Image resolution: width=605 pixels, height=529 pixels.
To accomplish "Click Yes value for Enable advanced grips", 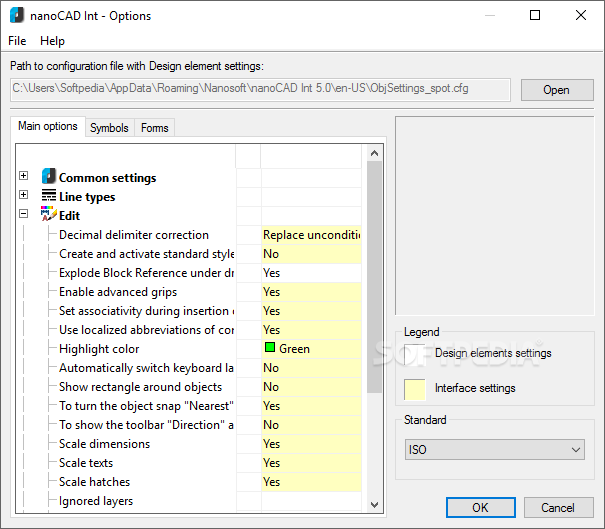I will (x=311, y=292).
